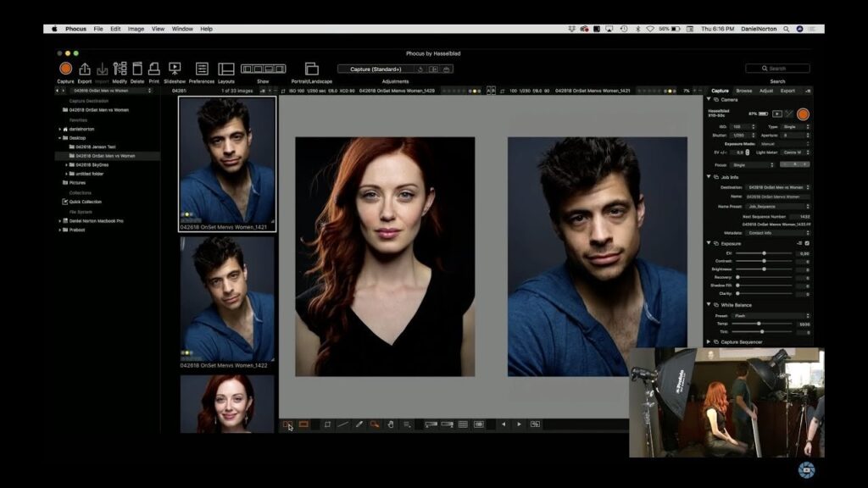This screenshot has height=488, width=868.
Task: Collapse the Job Info section
Action: coord(709,177)
